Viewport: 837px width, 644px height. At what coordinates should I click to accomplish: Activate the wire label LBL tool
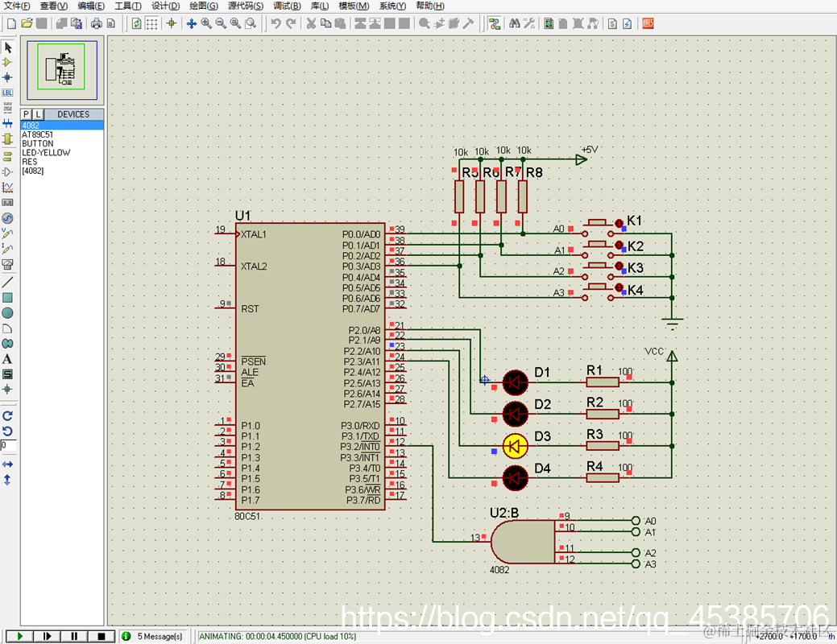point(7,93)
